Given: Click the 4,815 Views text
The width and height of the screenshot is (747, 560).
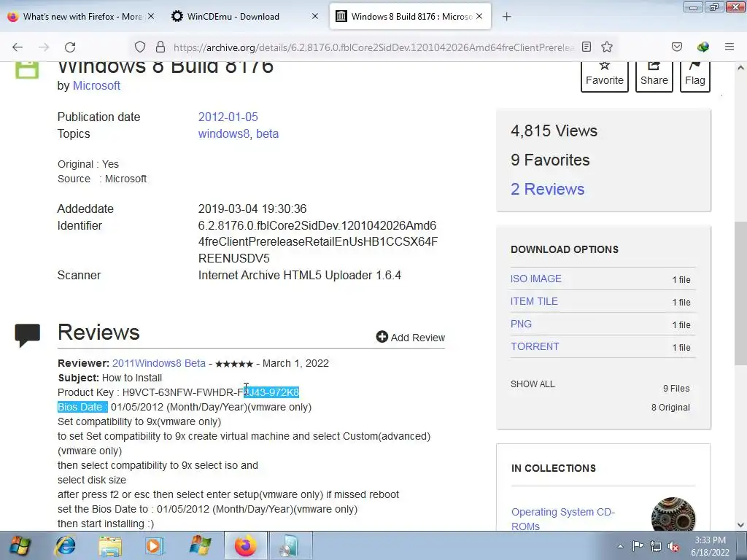Looking at the screenshot, I should (x=554, y=131).
